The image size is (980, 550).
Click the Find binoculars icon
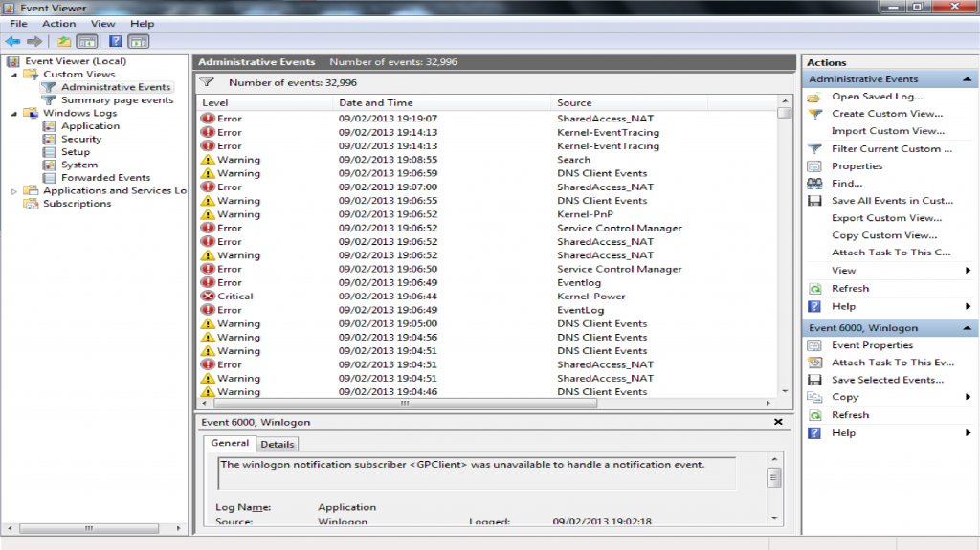click(814, 183)
